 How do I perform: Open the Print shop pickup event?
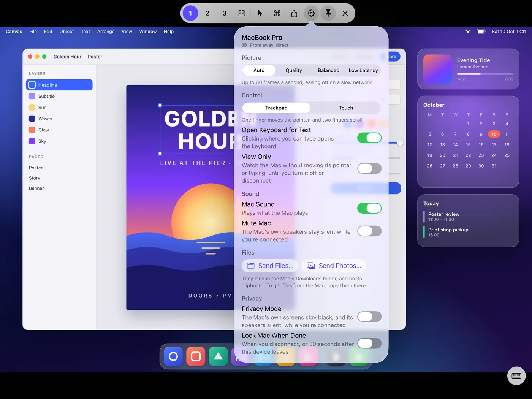pos(468,232)
